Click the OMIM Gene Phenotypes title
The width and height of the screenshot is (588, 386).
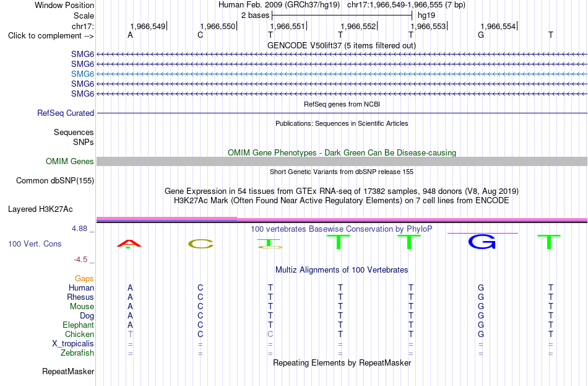click(342, 153)
